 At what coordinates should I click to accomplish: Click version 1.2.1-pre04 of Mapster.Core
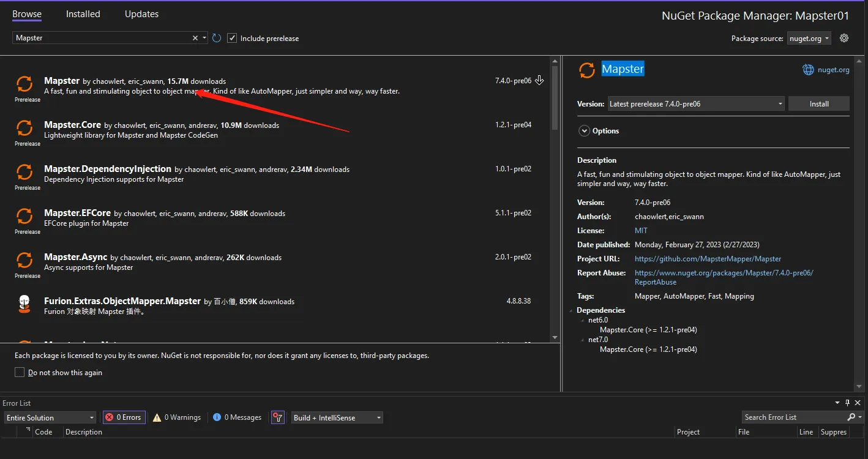(x=513, y=125)
